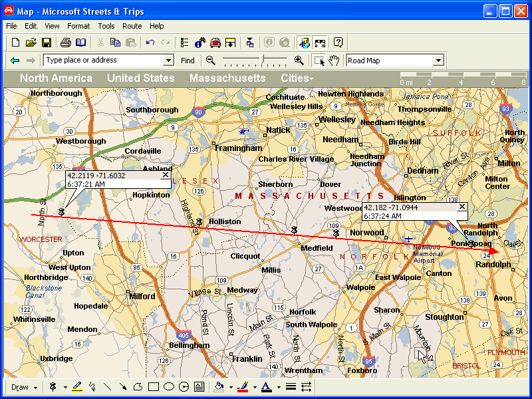Navigate to United States in breadcrumb
The image size is (532, 399).
click(x=141, y=78)
